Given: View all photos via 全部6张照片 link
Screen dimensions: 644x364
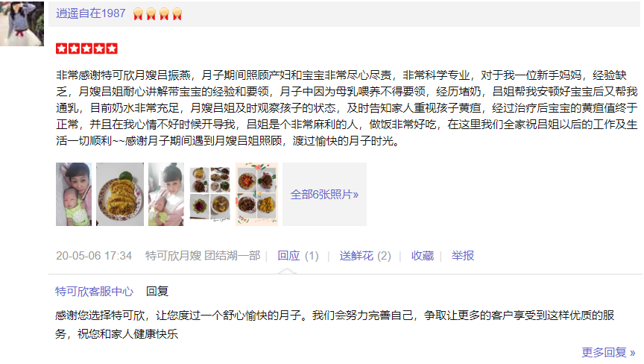Looking at the screenshot, I should coord(324,195).
